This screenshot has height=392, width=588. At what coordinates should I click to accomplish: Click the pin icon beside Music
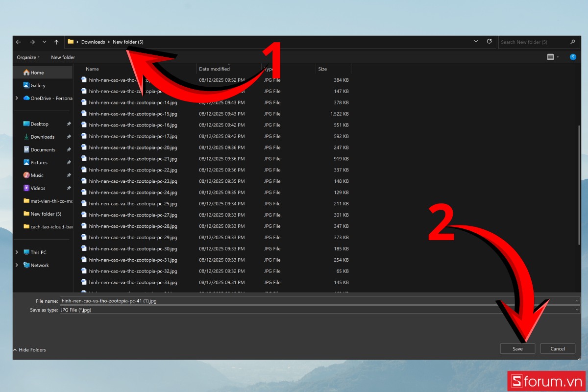click(x=69, y=175)
